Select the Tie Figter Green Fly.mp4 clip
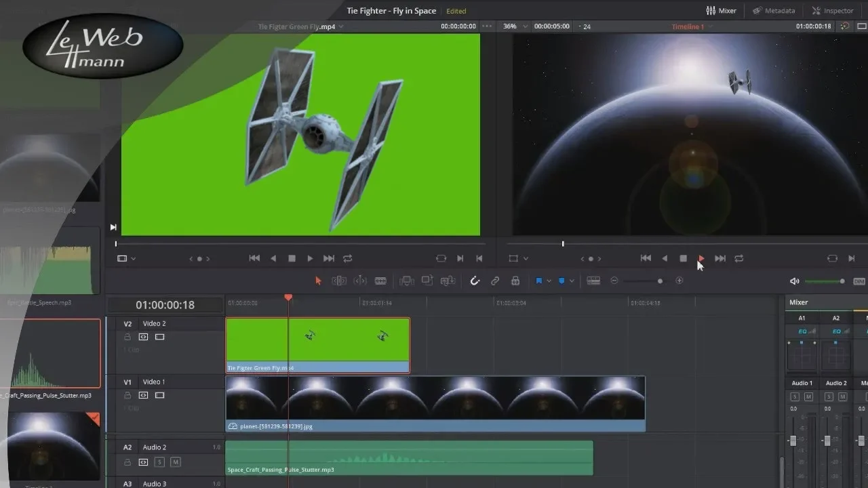The height and width of the screenshot is (488, 868). coord(317,345)
